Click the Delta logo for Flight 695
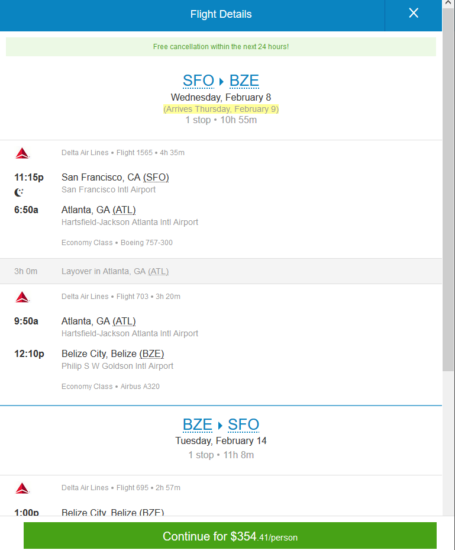Viewport: 455px width, 550px height. pyautogui.click(x=22, y=488)
